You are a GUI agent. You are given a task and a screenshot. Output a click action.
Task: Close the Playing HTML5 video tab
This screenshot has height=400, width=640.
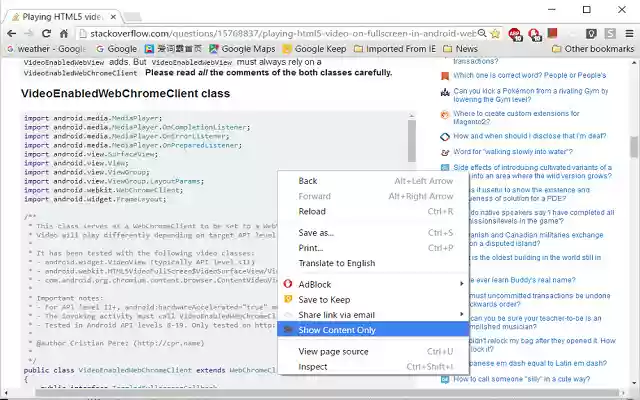point(113,17)
